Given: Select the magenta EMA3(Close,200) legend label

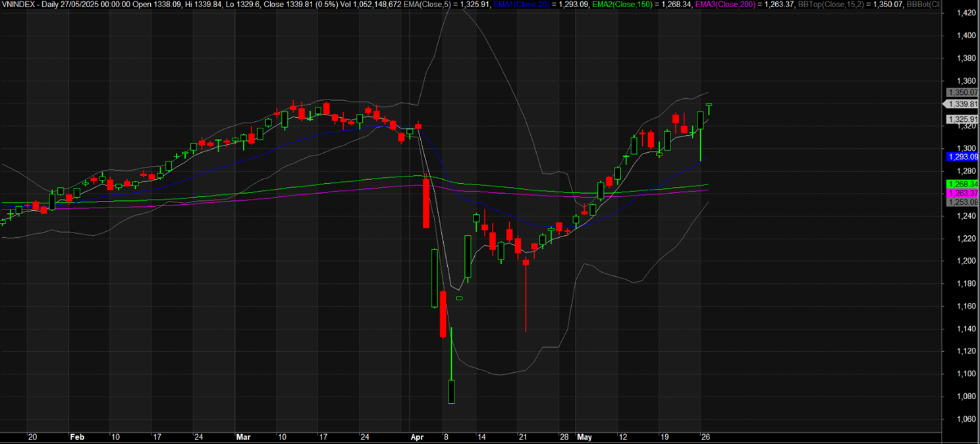Looking at the screenshot, I should 725,4.
